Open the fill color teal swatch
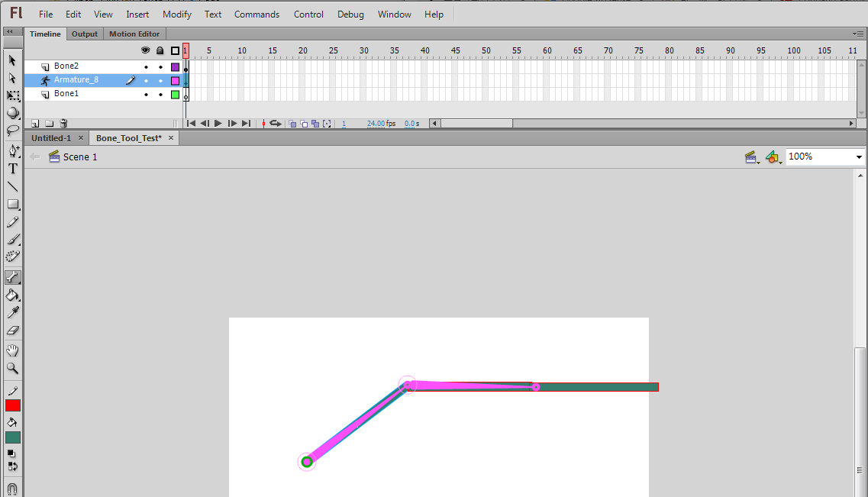Viewport: 868px width, 497px height. pos(13,437)
